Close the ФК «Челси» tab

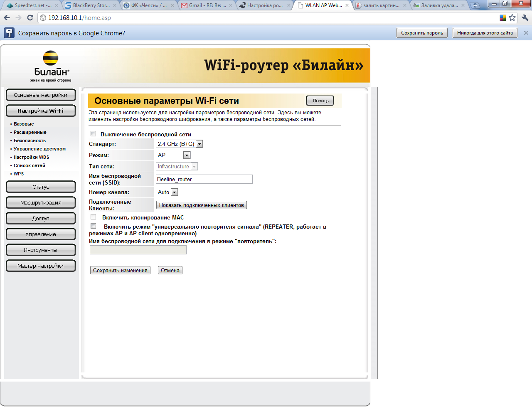pos(172,5)
